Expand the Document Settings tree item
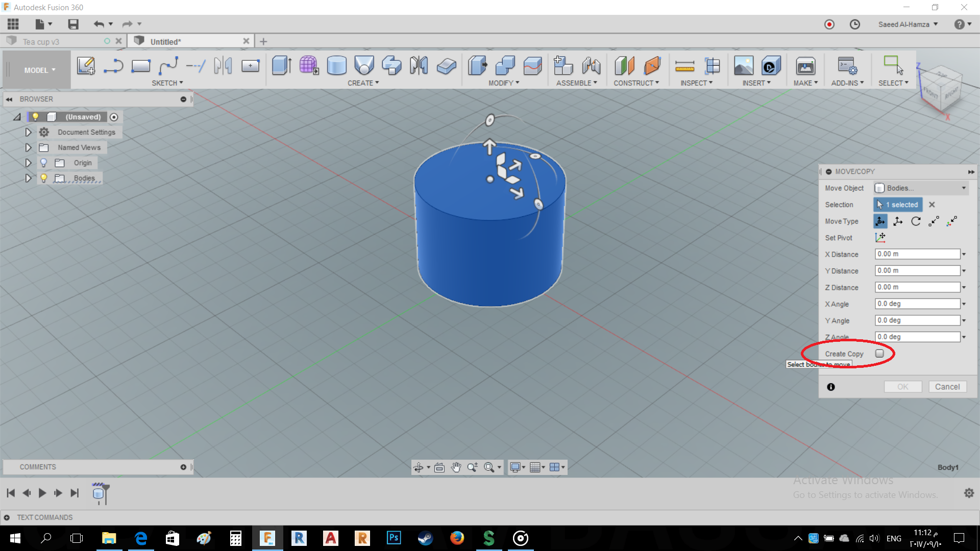980x551 pixels. tap(28, 132)
